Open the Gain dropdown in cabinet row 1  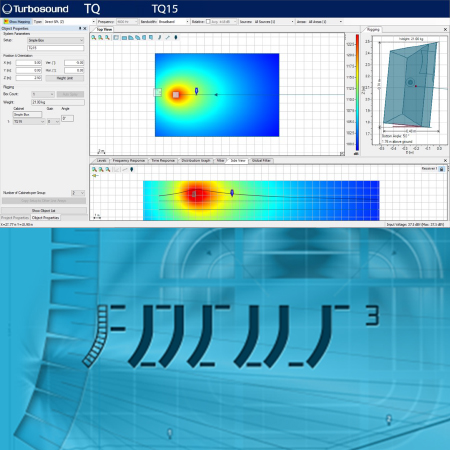pos(53,122)
